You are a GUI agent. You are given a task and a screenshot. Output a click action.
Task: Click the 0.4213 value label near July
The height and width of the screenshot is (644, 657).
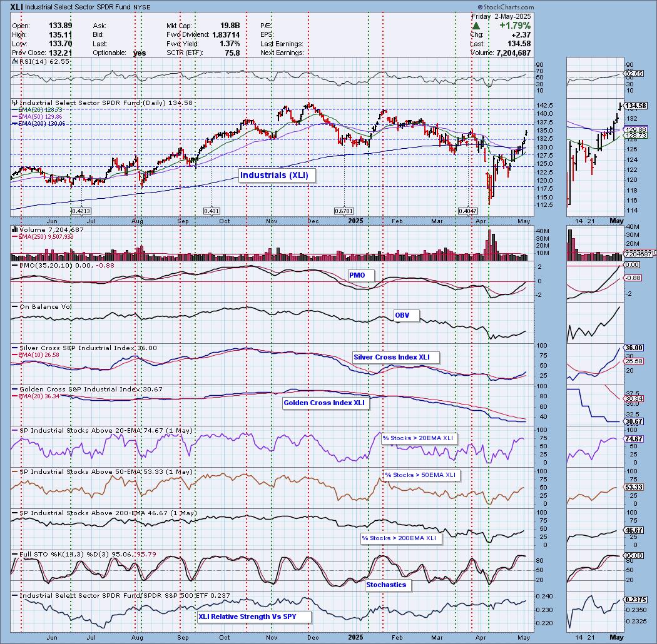coord(81,211)
